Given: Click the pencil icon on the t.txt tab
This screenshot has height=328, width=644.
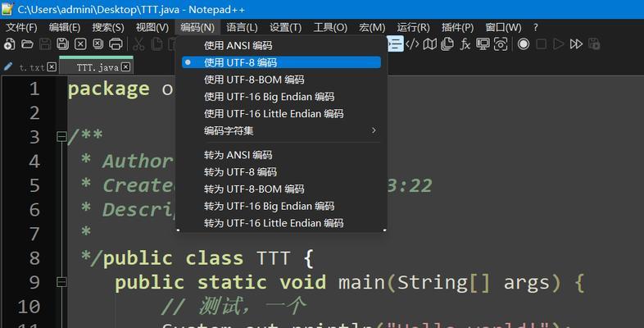Looking at the screenshot, I should click(8, 66).
